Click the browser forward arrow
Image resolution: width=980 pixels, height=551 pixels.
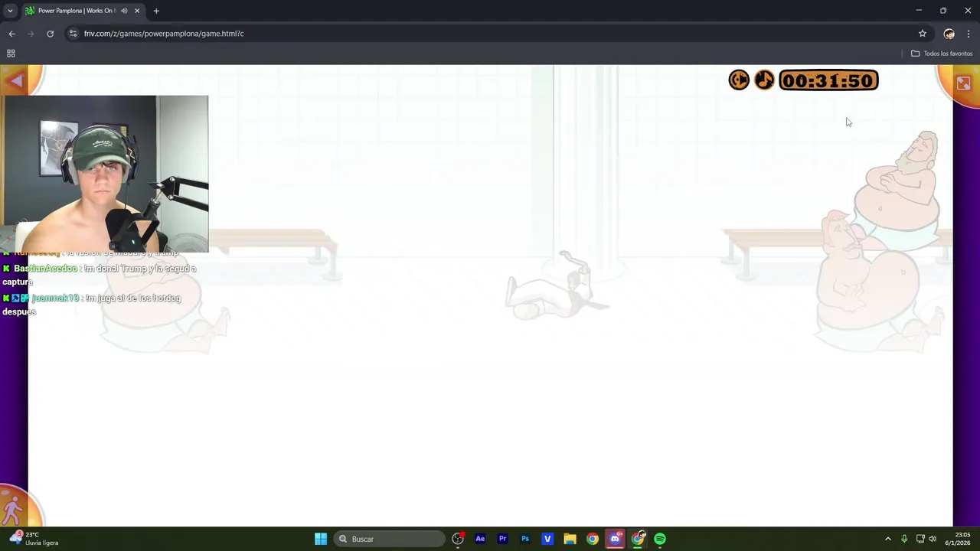pyautogui.click(x=31, y=34)
